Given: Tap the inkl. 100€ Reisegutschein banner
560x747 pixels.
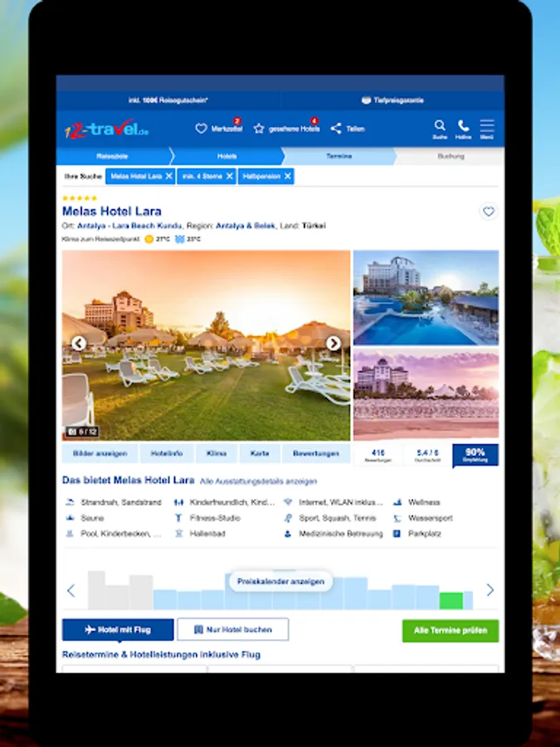Looking at the screenshot, I should (x=168, y=100).
